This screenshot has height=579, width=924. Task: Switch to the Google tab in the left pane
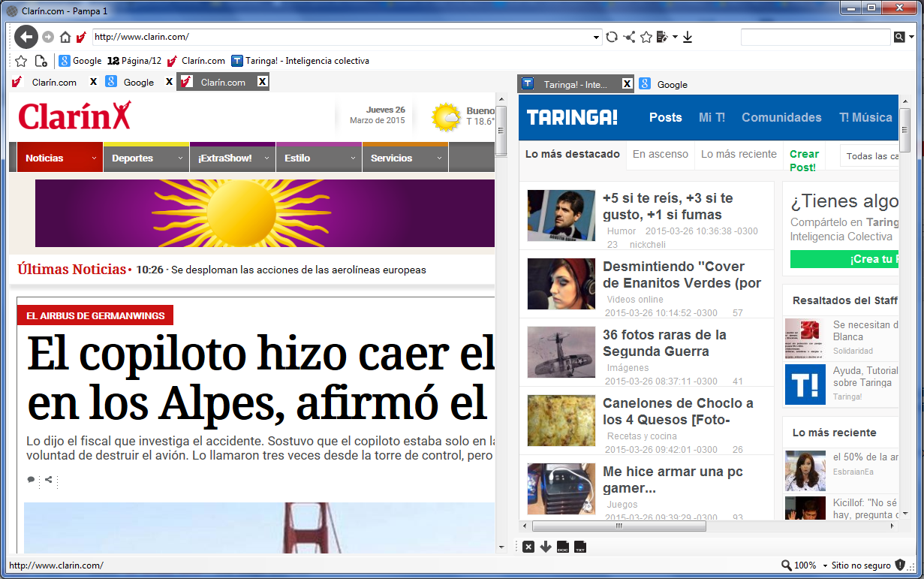coord(139,81)
